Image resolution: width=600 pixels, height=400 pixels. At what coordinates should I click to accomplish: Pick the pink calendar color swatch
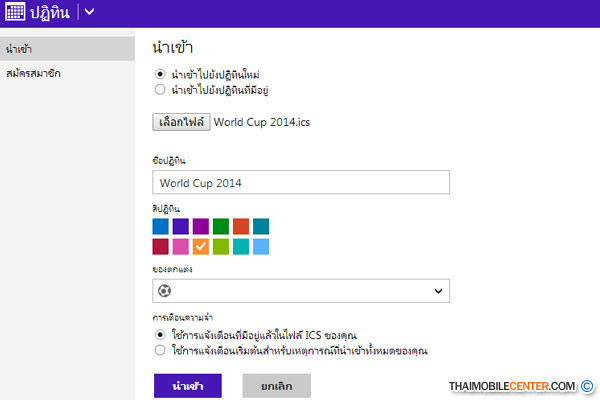pos(181,246)
